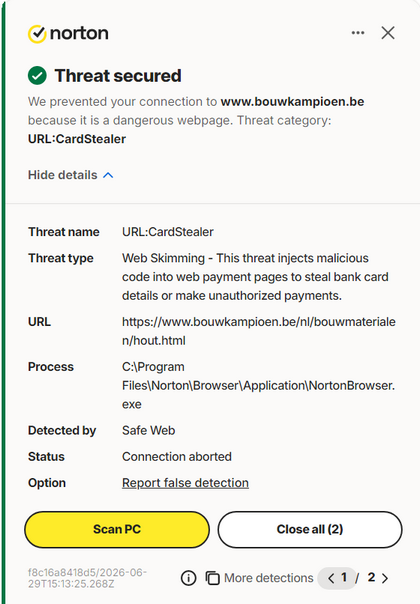The image size is (420, 604).
Task: Click the detection ID timestamp text
Action: [87, 578]
